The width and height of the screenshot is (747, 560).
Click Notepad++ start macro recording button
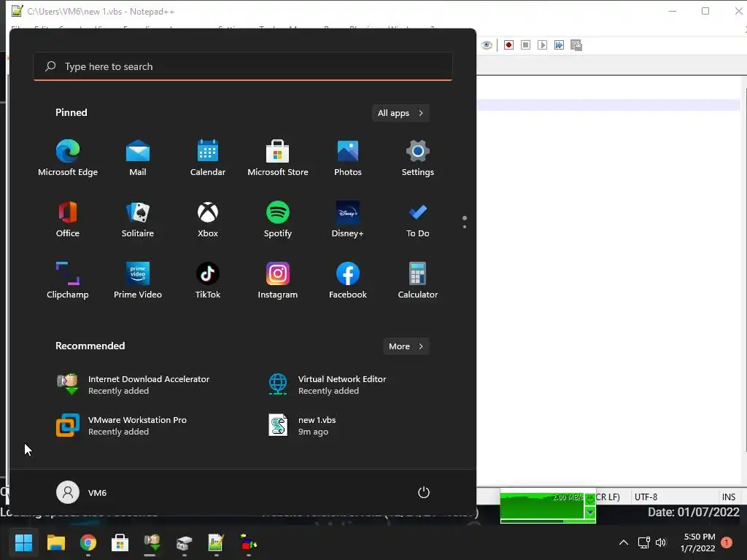click(x=508, y=44)
